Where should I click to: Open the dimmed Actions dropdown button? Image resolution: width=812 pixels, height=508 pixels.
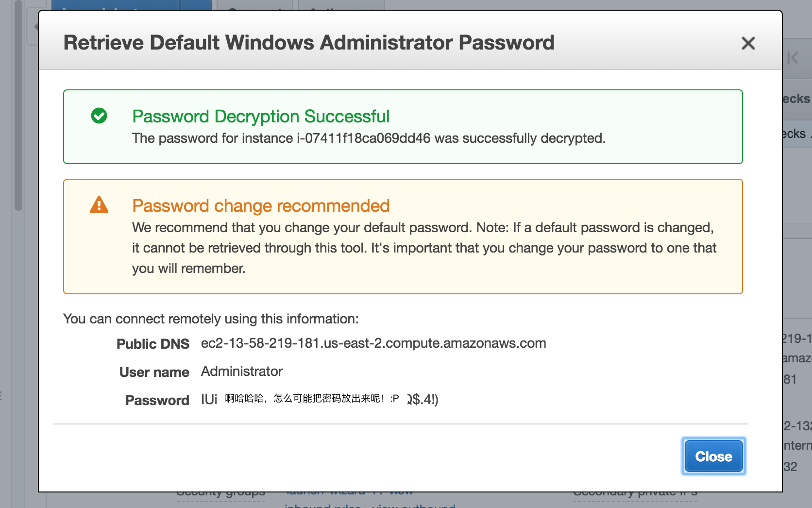pyautogui.click(x=341, y=5)
